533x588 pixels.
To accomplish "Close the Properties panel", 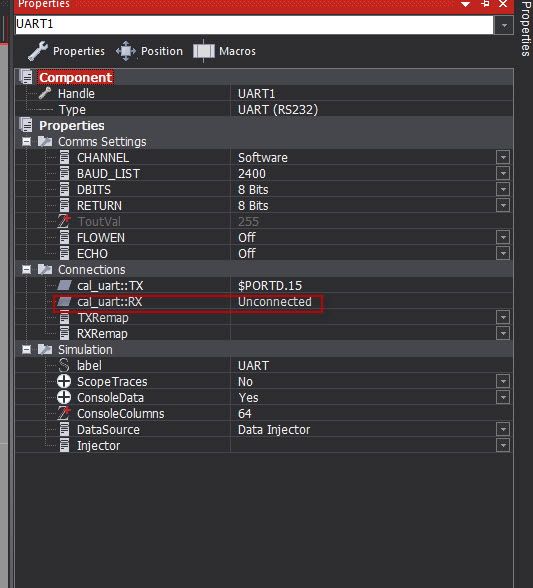I will pos(503,4).
